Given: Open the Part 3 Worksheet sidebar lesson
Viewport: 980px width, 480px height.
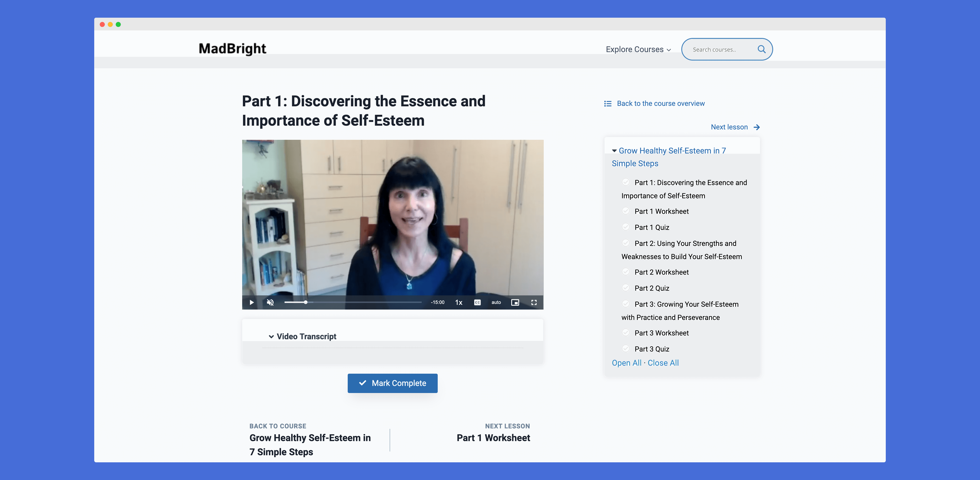Looking at the screenshot, I should click(661, 333).
